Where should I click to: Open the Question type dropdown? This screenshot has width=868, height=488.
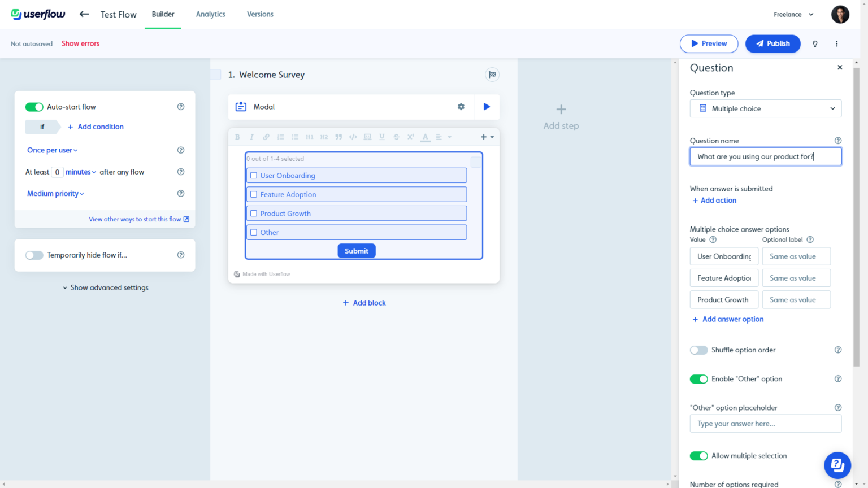coord(765,108)
